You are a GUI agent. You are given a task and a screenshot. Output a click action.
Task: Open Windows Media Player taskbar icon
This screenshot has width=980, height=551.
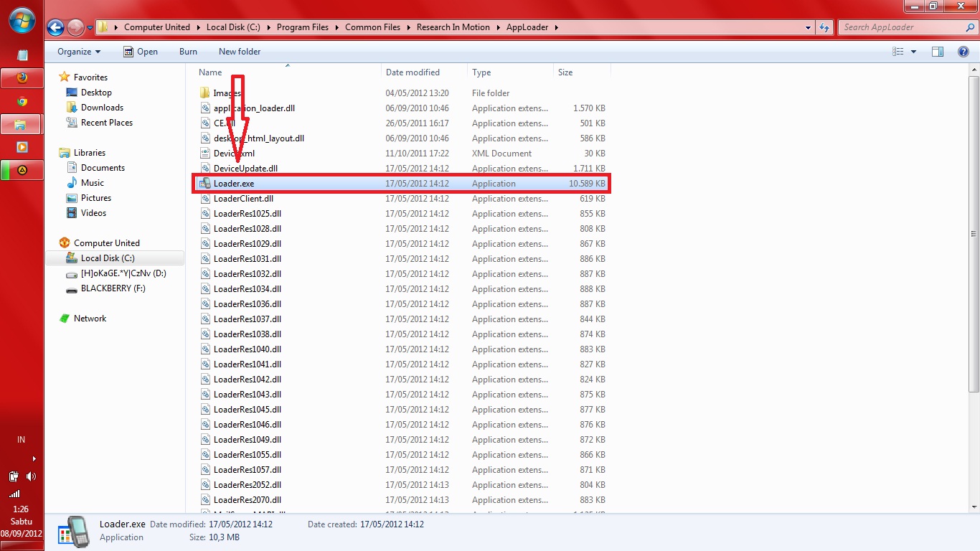22,147
